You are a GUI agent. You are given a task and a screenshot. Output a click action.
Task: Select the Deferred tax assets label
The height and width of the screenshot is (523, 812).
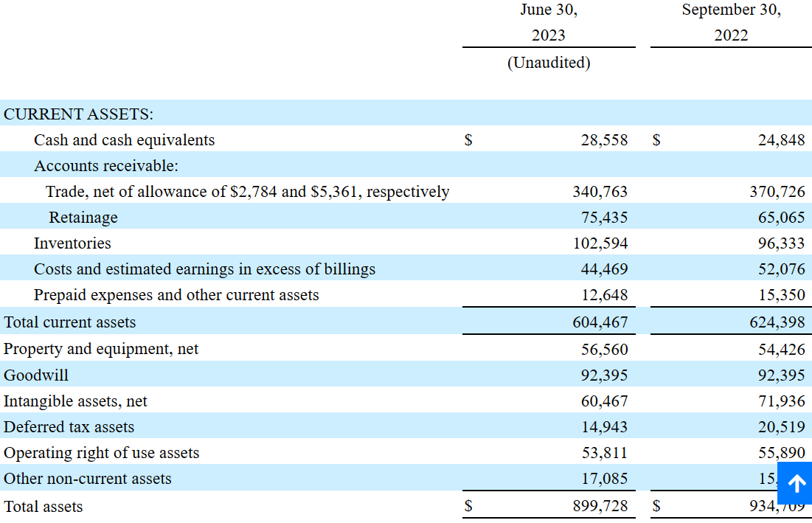click(69, 426)
